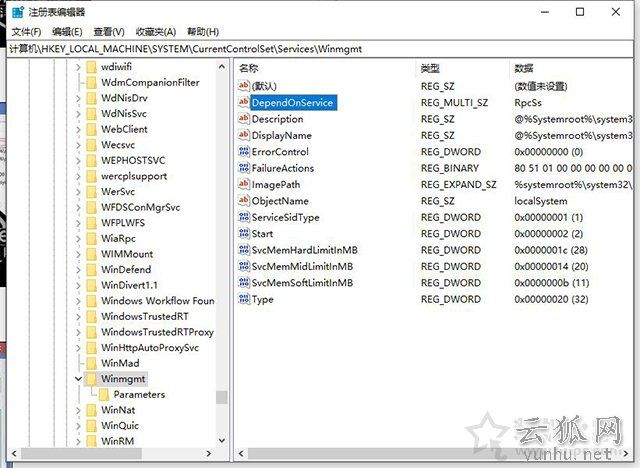Expand the WiaRpc tree node
The image size is (640, 468).
coord(78,238)
